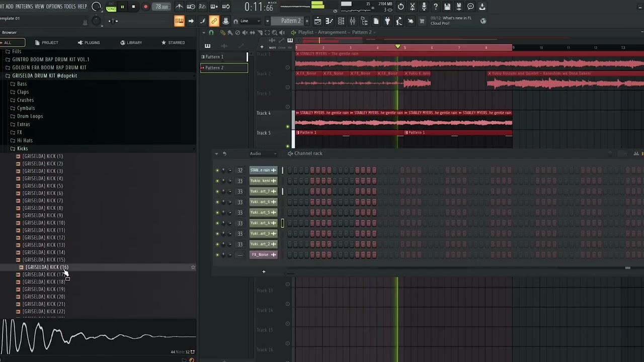Toggle the PAT/SONG mode switch
Screen dimensions: 644x362
(111, 7)
